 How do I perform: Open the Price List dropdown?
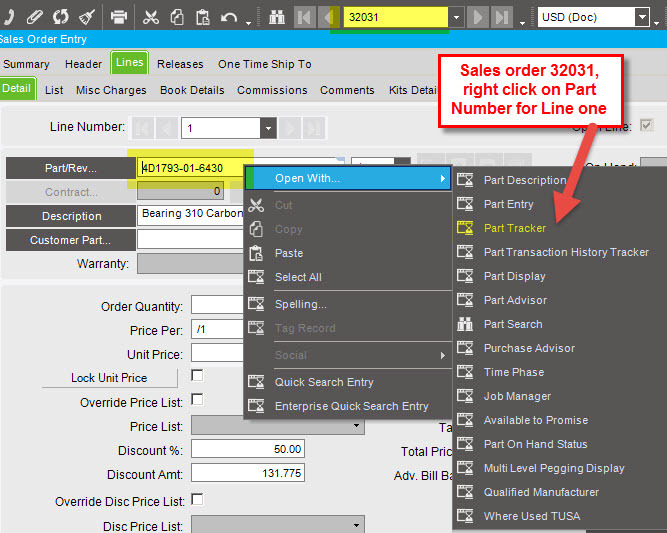356,425
